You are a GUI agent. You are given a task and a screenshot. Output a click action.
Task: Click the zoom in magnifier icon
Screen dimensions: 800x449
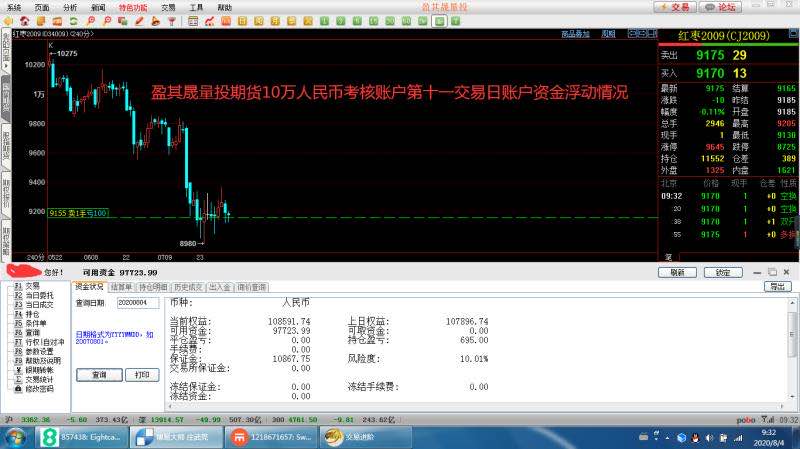(x=90, y=21)
